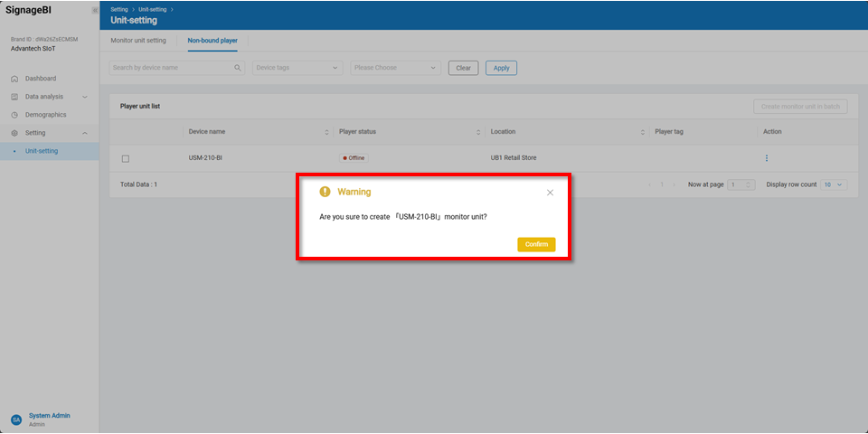Select the Unit-setting sidebar item
Image resolution: width=868 pixels, height=434 pixels.
pyautogui.click(x=42, y=151)
